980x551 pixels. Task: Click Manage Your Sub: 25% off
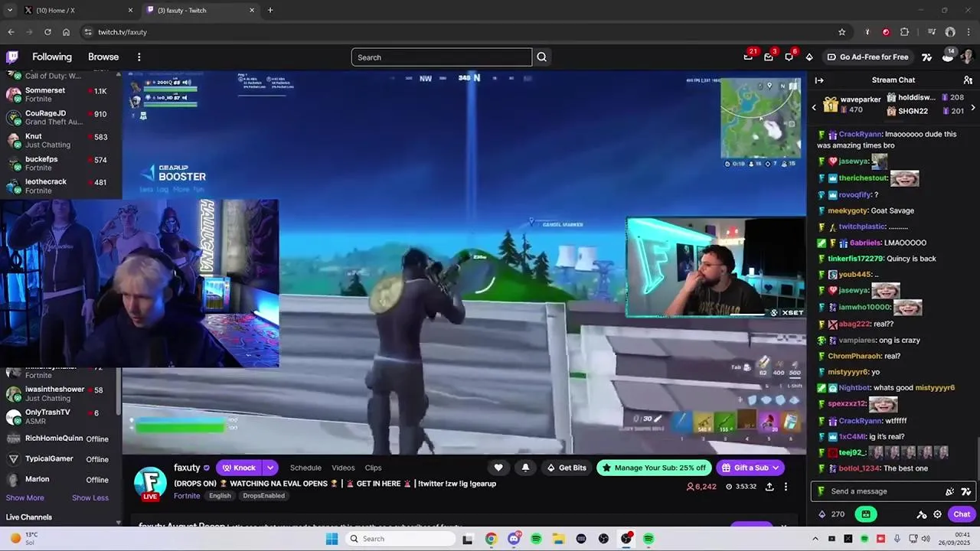[x=655, y=468]
